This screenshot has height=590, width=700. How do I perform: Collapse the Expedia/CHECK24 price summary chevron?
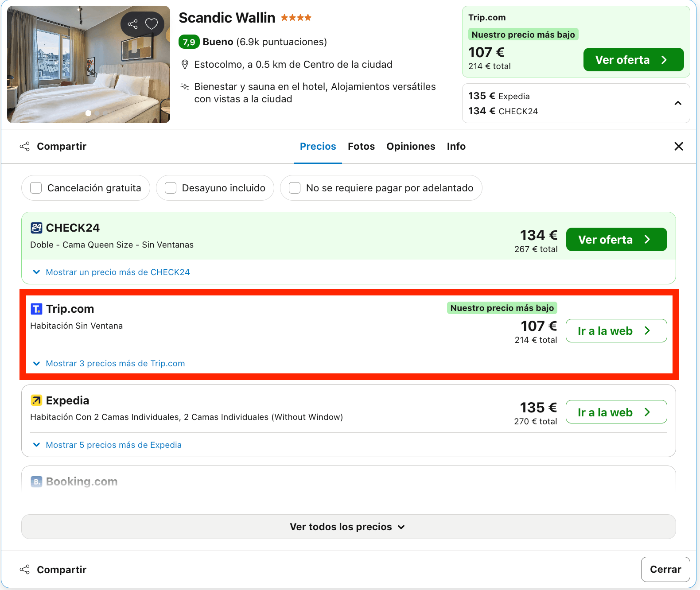point(678,103)
